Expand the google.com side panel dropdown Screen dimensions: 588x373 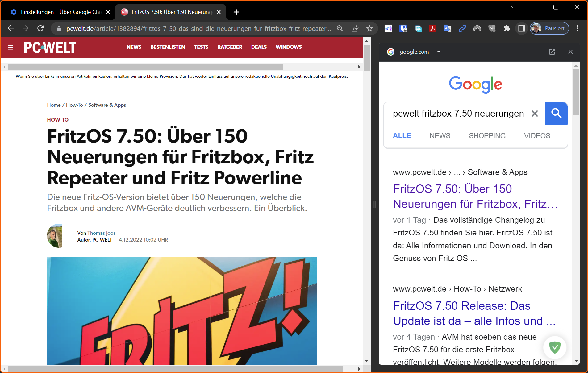coord(439,52)
